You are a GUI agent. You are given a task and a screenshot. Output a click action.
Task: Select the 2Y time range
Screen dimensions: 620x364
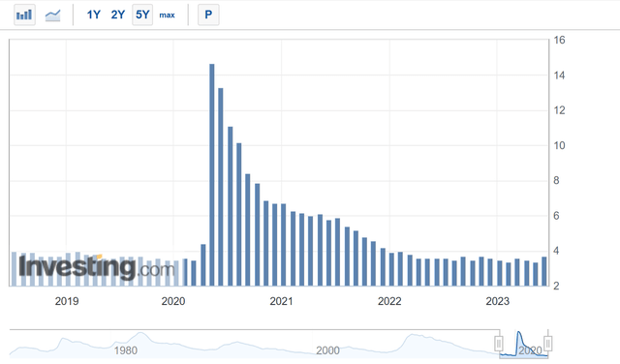(118, 15)
